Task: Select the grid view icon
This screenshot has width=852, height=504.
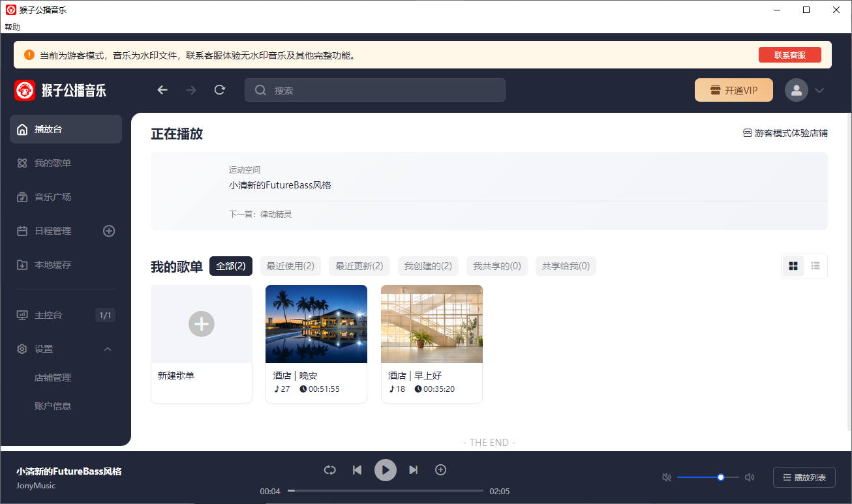Action: coord(793,265)
